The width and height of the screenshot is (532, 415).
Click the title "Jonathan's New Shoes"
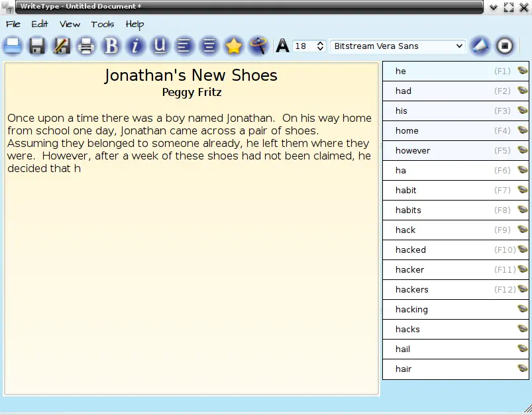click(191, 75)
